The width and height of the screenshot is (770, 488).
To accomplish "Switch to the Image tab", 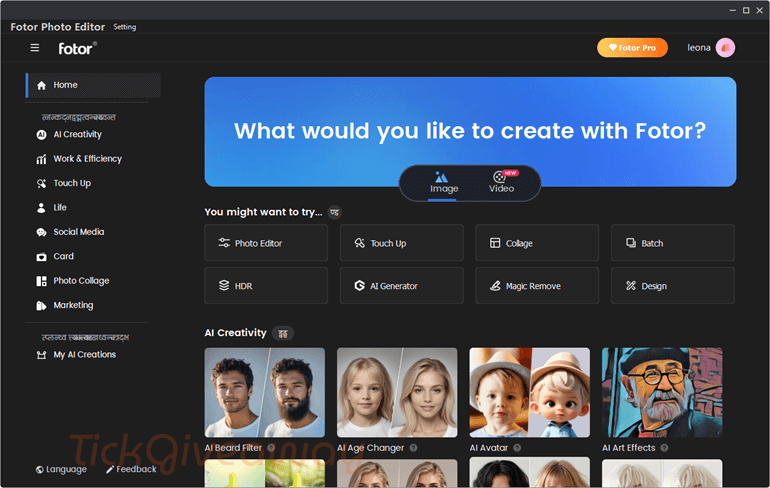I will tap(444, 183).
